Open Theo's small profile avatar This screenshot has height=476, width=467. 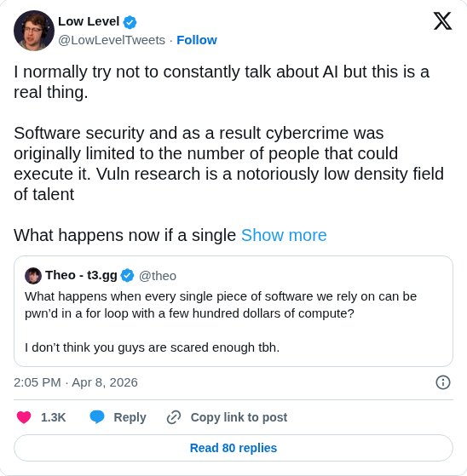33,276
